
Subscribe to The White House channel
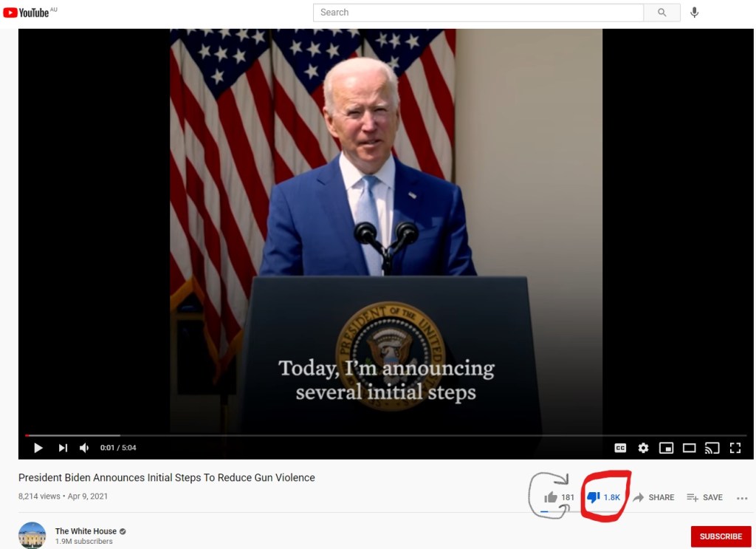pyautogui.click(x=721, y=536)
